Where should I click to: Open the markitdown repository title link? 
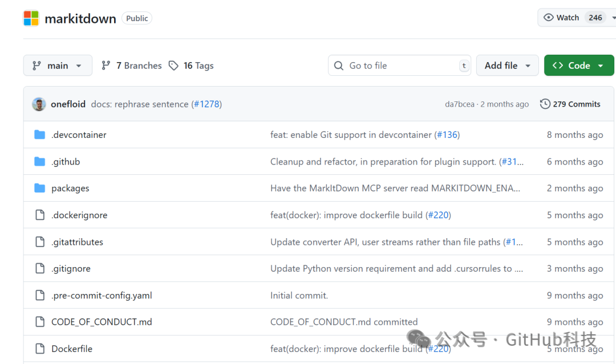point(80,18)
